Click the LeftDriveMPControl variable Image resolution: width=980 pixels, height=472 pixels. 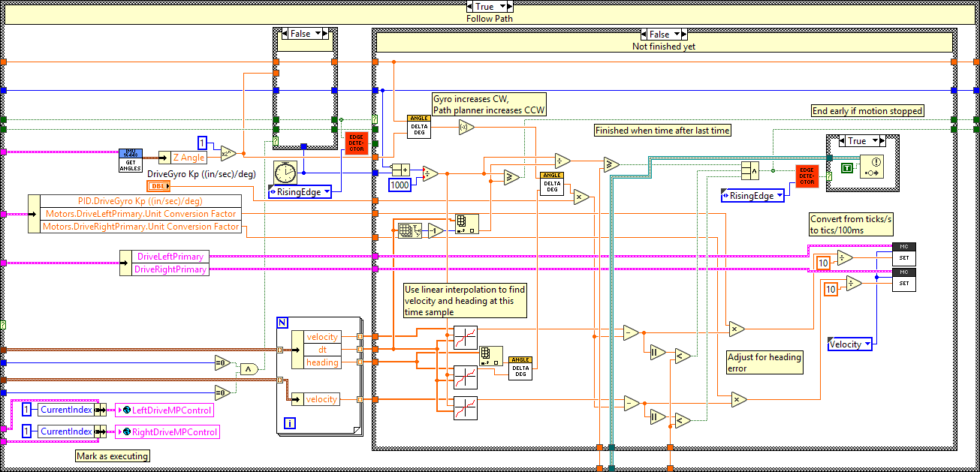coord(166,410)
